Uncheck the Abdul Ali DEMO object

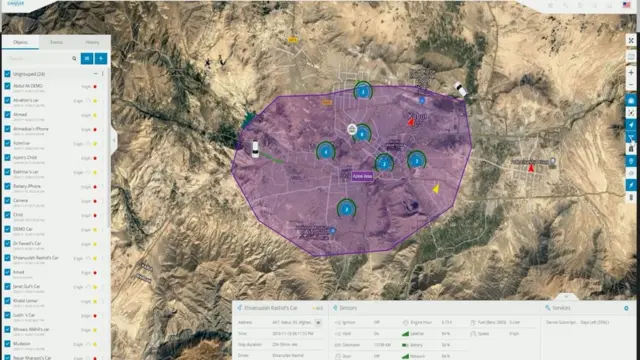7,86
